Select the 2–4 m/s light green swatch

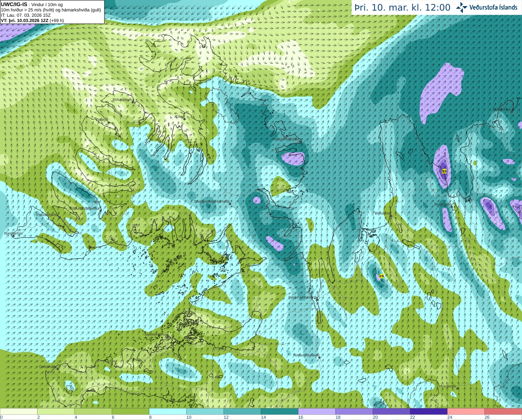(56, 411)
